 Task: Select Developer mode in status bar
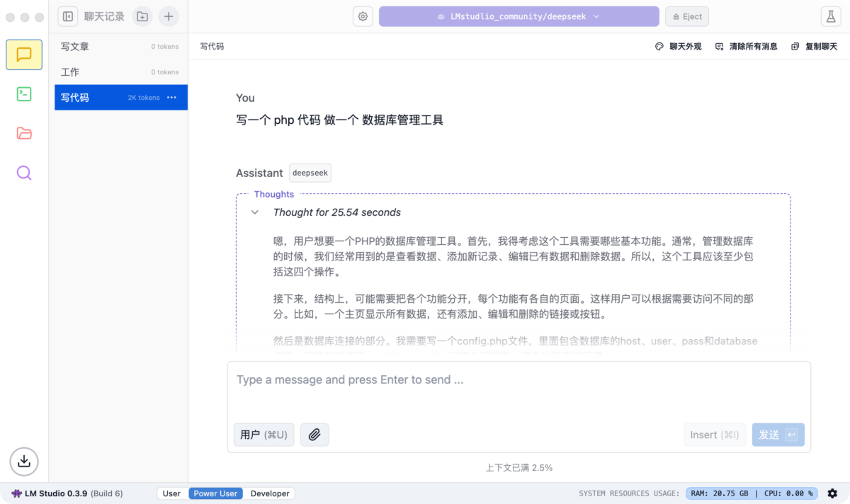tap(270, 493)
